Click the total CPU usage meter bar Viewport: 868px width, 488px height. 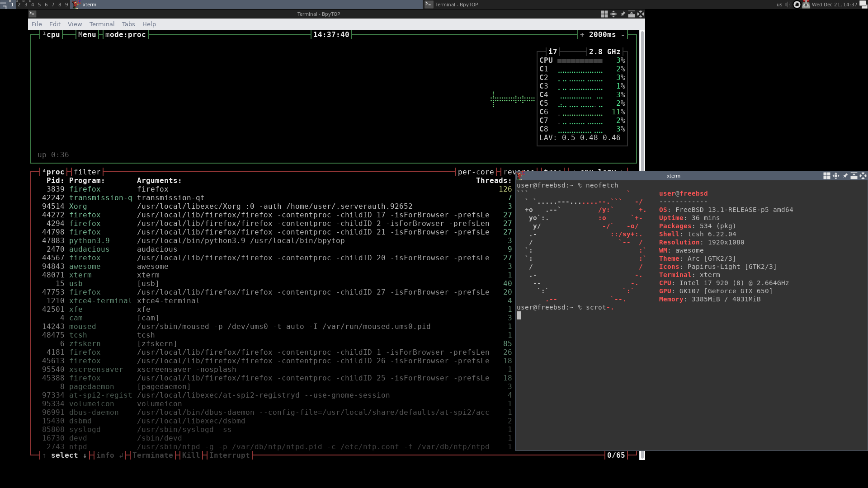point(580,61)
